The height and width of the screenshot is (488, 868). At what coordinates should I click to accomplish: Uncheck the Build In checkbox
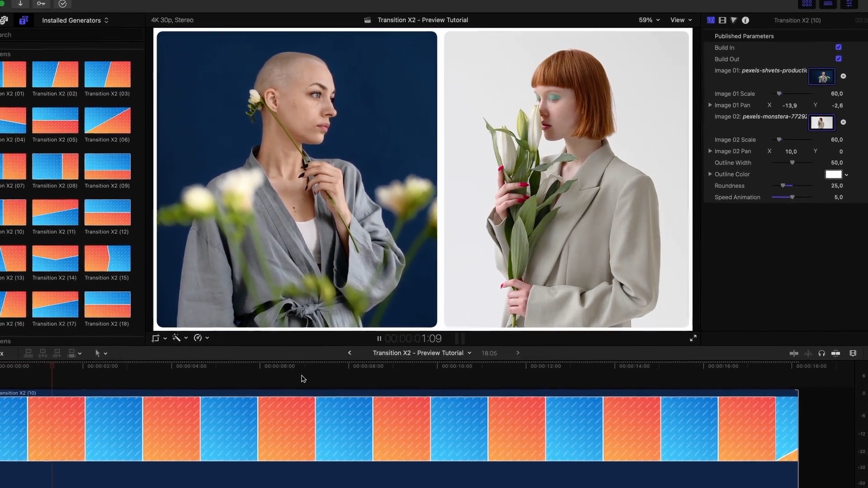coord(839,47)
